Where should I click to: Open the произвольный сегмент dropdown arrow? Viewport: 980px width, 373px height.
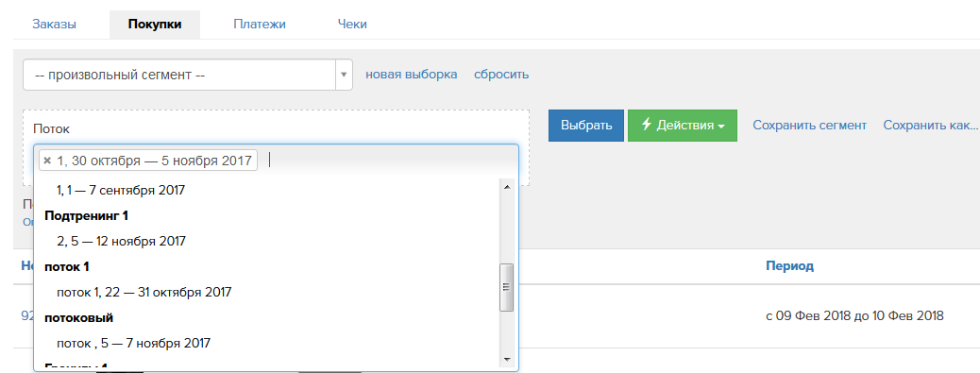(x=343, y=75)
